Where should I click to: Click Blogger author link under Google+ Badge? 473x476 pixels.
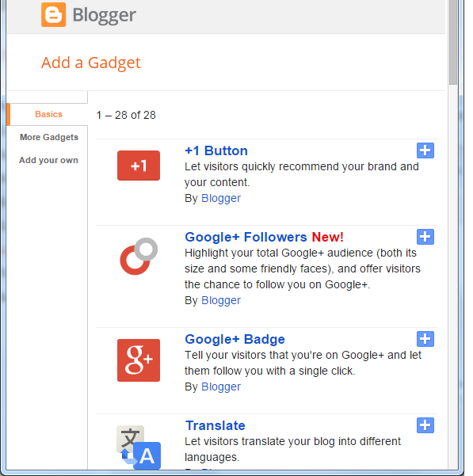[221, 387]
